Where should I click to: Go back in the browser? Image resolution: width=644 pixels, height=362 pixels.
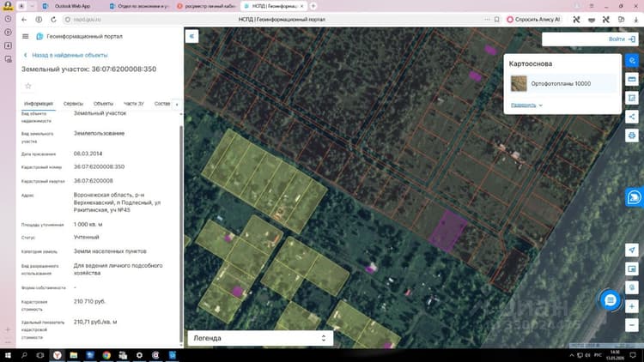coord(24,19)
